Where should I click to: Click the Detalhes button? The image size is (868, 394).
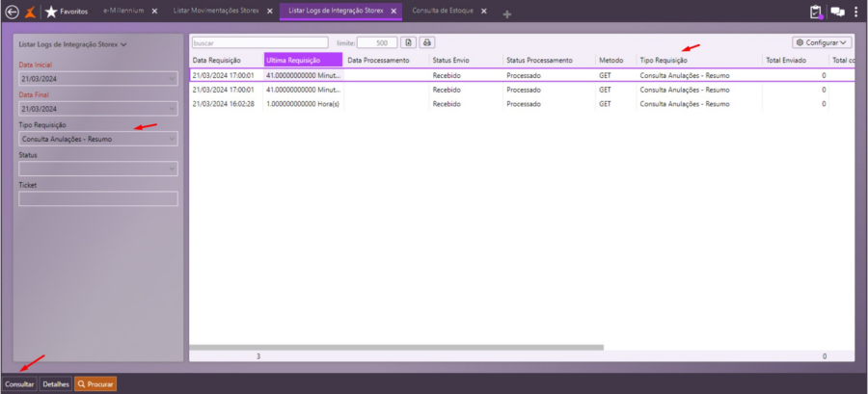(56, 383)
